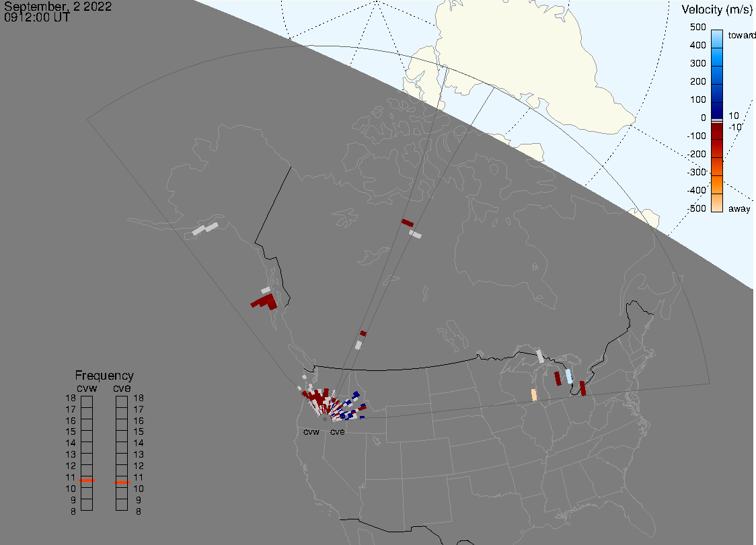Click the 14 label on the cvw frequency scale
Image resolution: width=756 pixels, height=545 pixels.
71,443
